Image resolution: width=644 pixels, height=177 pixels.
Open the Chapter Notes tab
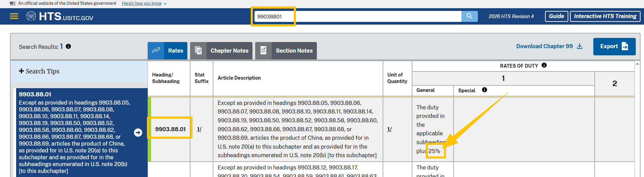click(x=221, y=51)
